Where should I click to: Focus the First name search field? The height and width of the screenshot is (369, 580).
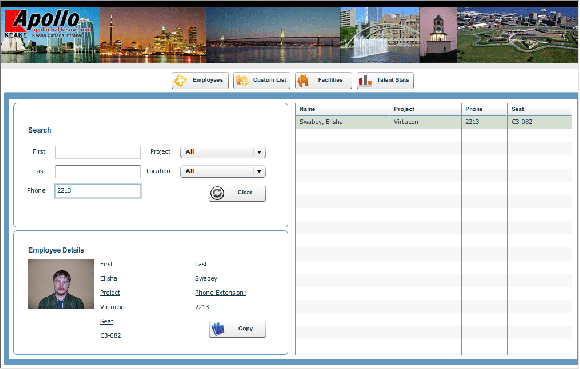pos(98,152)
